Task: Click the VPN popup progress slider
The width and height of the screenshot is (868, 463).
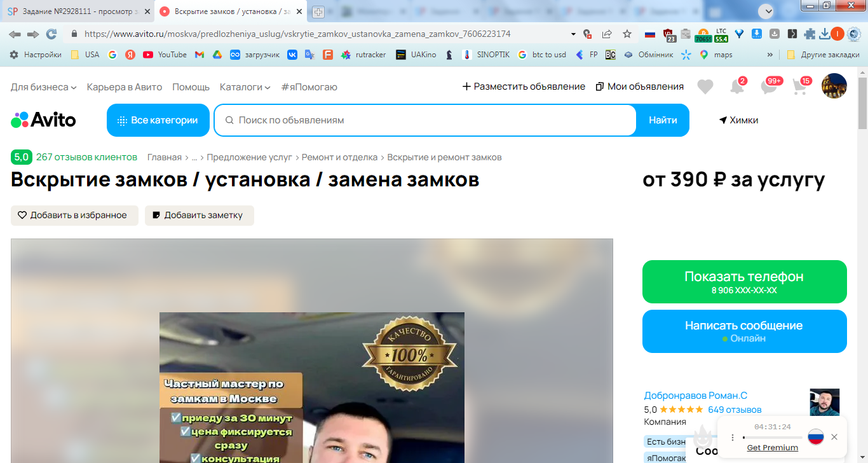Action: (772, 438)
